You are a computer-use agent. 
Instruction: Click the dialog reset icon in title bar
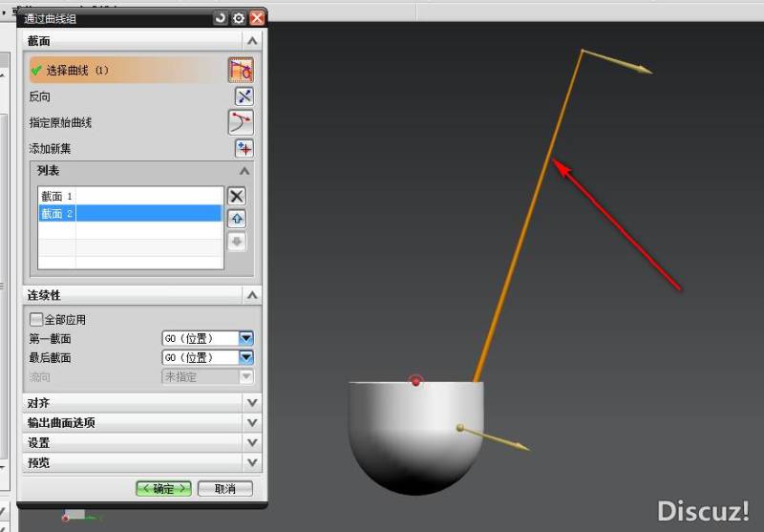221,18
